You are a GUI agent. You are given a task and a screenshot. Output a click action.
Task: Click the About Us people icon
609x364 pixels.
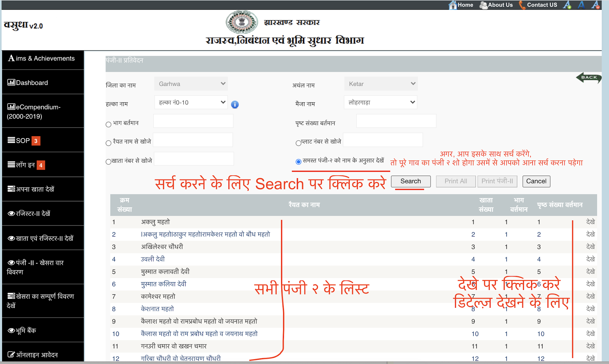tap(484, 5)
